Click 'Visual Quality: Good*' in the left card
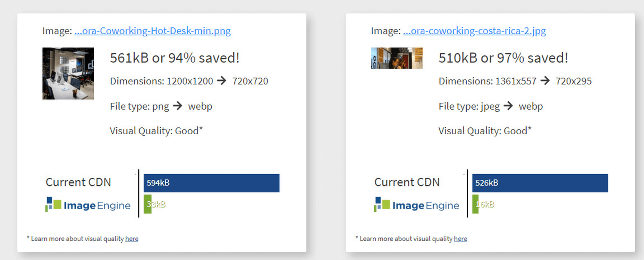This screenshot has width=644, height=260. [156, 131]
